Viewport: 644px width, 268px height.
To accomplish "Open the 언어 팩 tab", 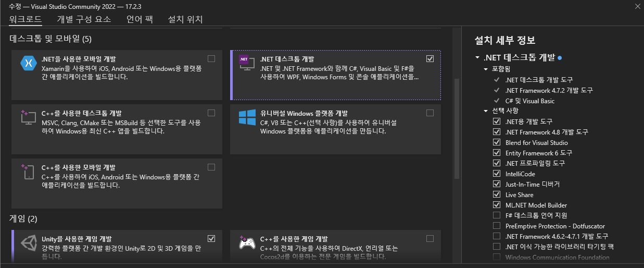I will pos(140,19).
